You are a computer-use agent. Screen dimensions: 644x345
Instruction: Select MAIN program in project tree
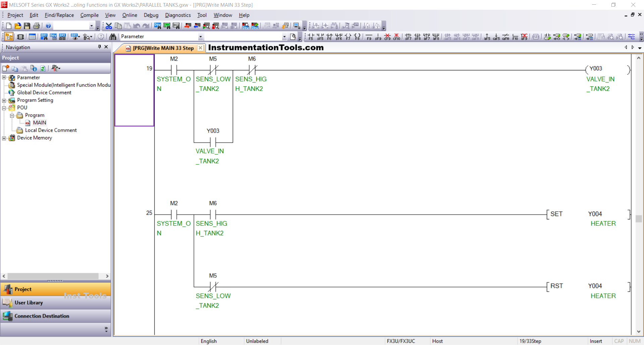(x=39, y=123)
